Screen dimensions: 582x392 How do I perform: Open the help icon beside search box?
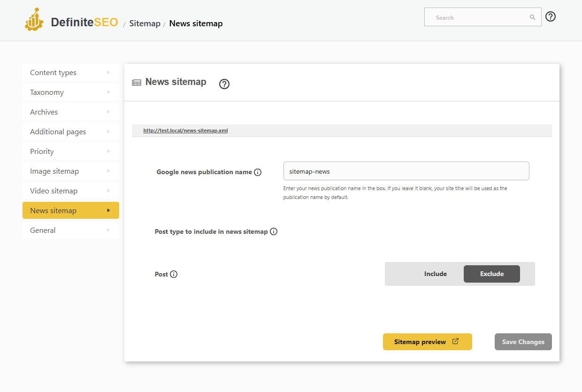click(551, 16)
